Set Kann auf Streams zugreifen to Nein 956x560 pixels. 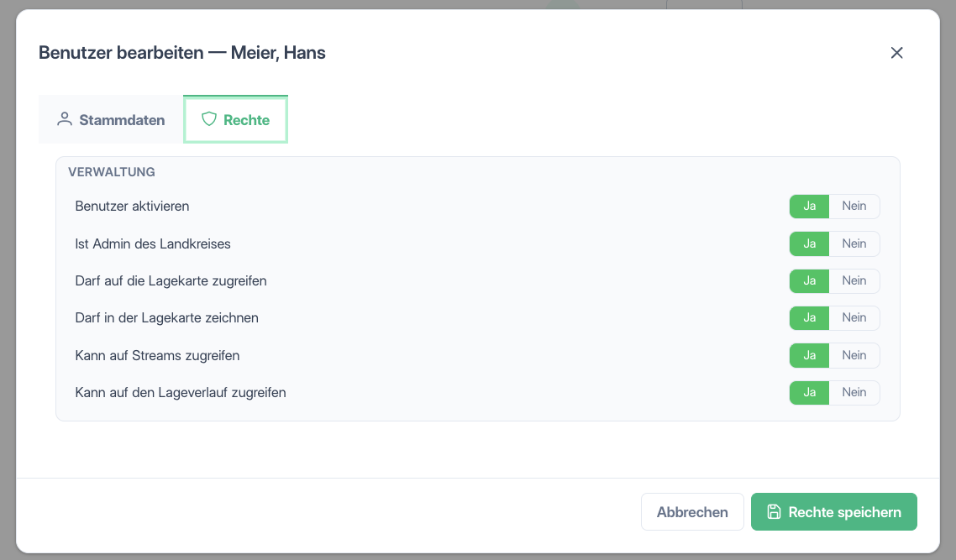pyautogui.click(x=854, y=355)
